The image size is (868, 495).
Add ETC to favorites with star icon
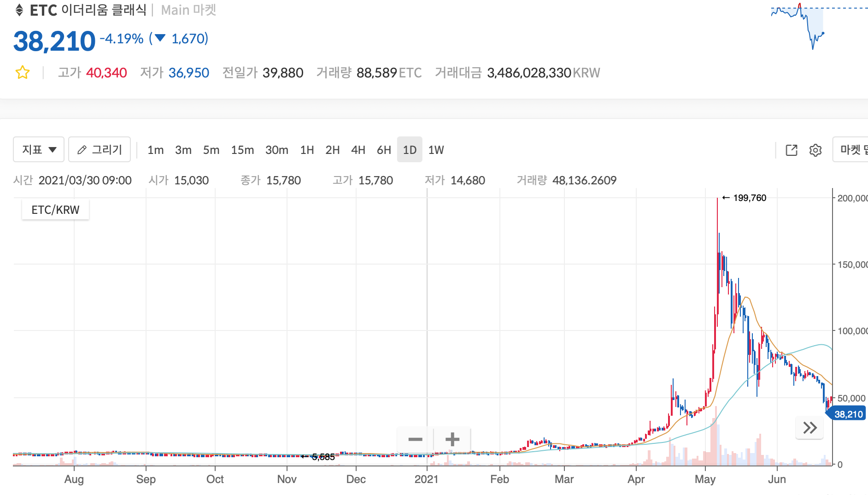click(23, 73)
